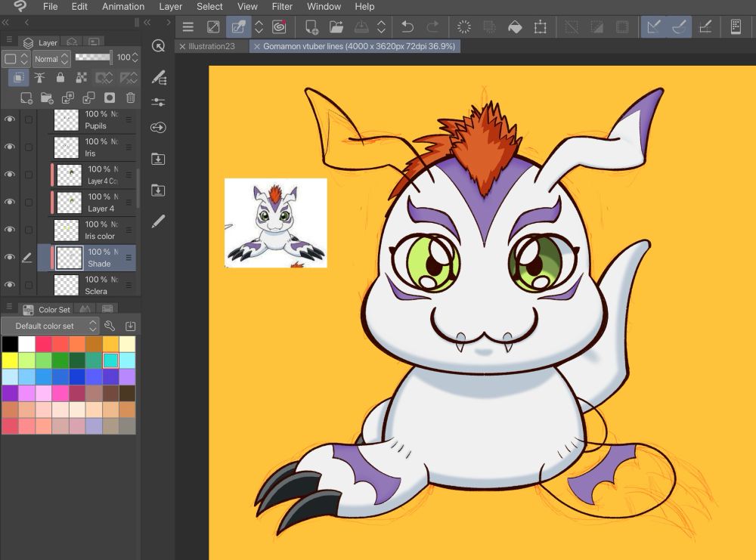Open the Quick Access palette icon

[x=158, y=46]
